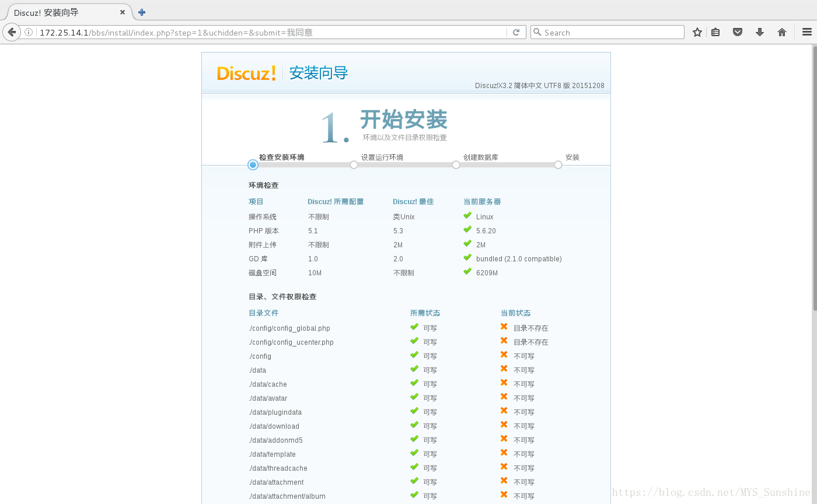
Task: Reload the page with the refresh icon
Action: click(x=516, y=33)
